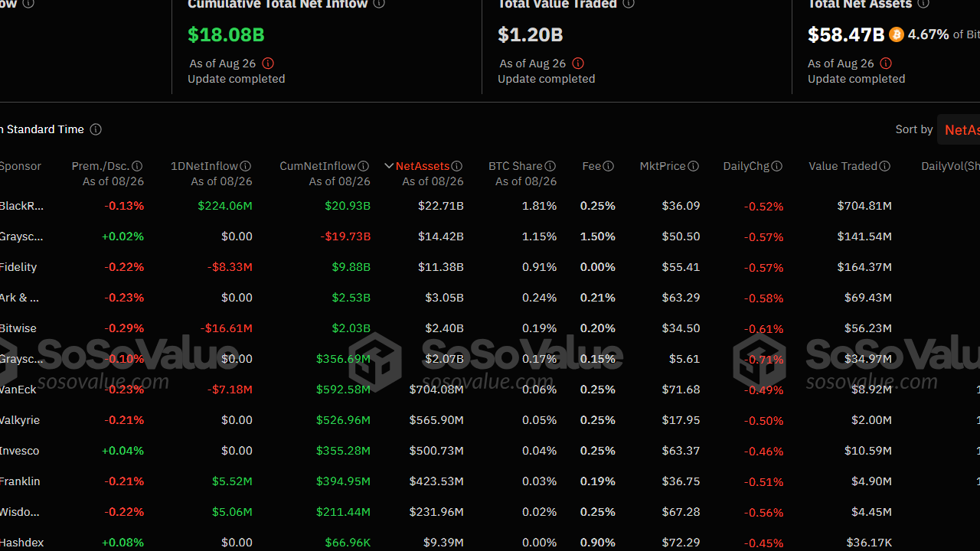Click Invesco sponsor row name
This screenshot has width=980, height=551.
(x=20, y=451)
